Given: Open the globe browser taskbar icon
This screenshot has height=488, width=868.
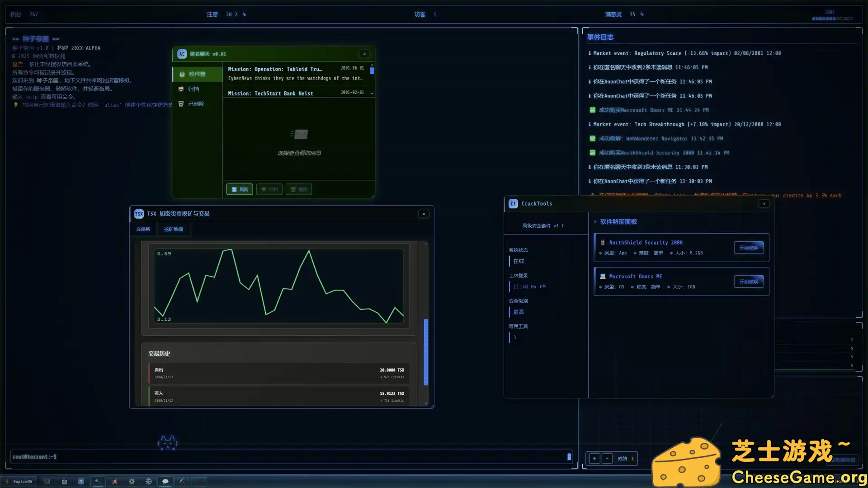Looking at the screenshot, I should click(148, 482).
